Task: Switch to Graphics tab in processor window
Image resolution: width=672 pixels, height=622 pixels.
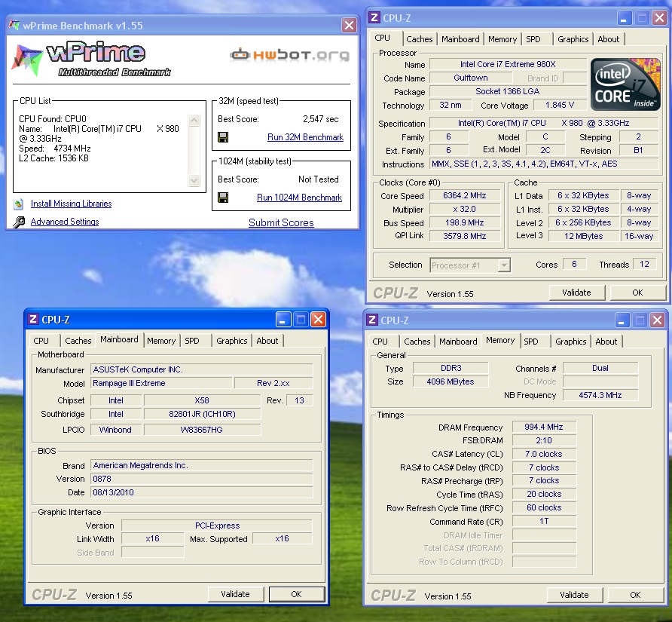Action: tap(573, 39)
